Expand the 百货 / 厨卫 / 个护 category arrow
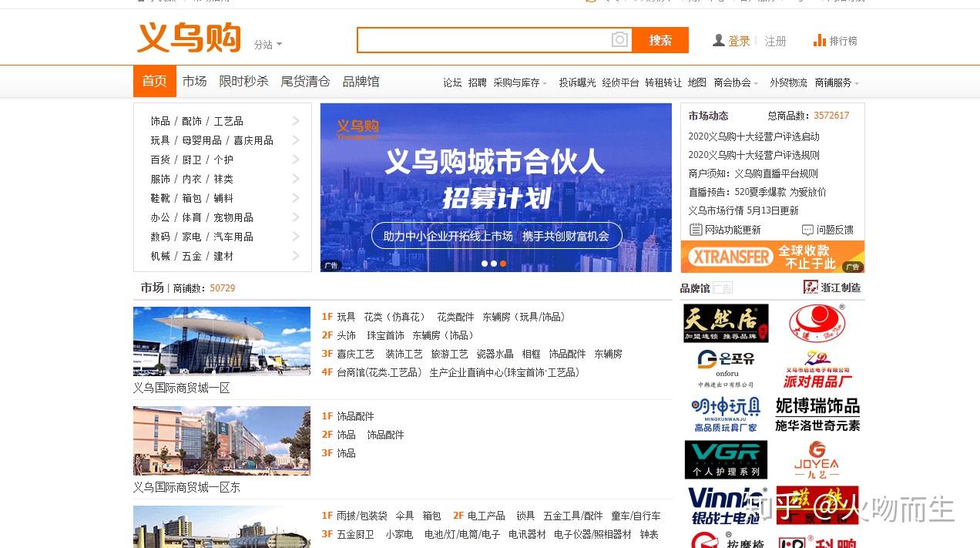980x548 pixels. (x=296, y=160)
